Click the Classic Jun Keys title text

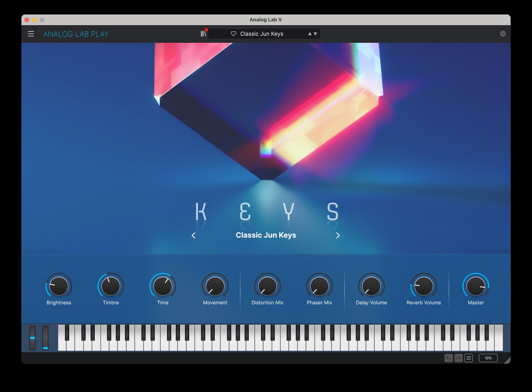(x=266, y=235)
